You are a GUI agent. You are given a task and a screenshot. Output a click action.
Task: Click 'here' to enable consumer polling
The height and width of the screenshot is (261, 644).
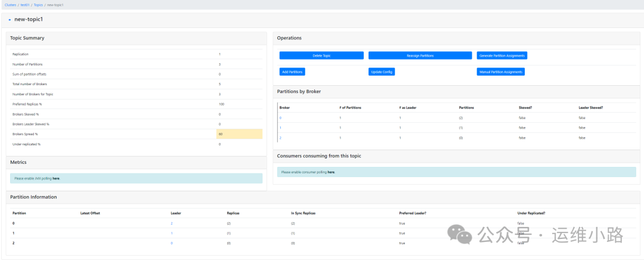[331, 172]
